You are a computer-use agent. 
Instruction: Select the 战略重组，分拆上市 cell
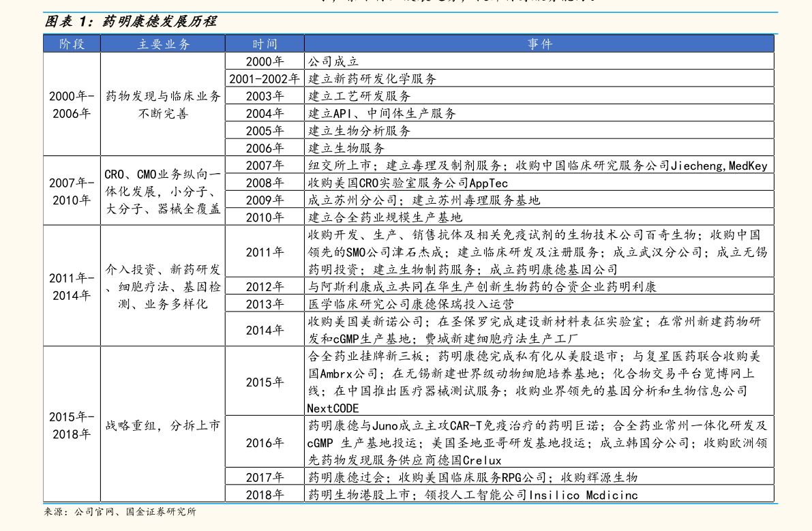coord(163,425)
